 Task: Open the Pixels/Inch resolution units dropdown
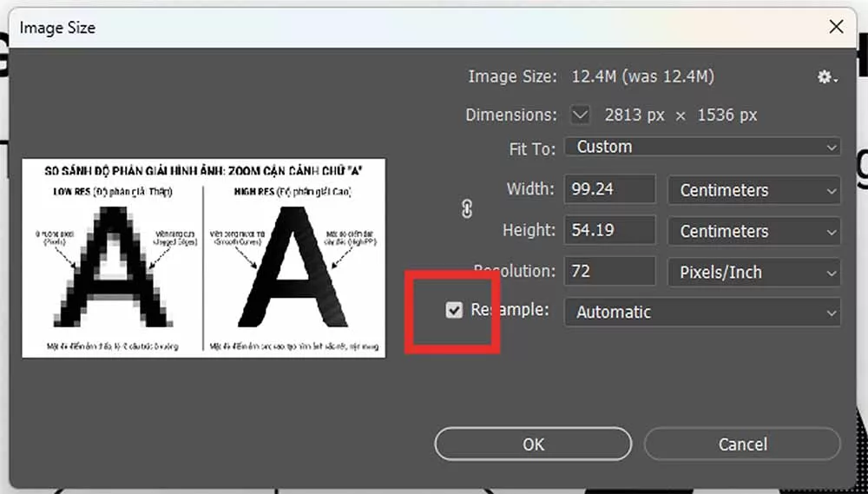[x=754, y=272]
